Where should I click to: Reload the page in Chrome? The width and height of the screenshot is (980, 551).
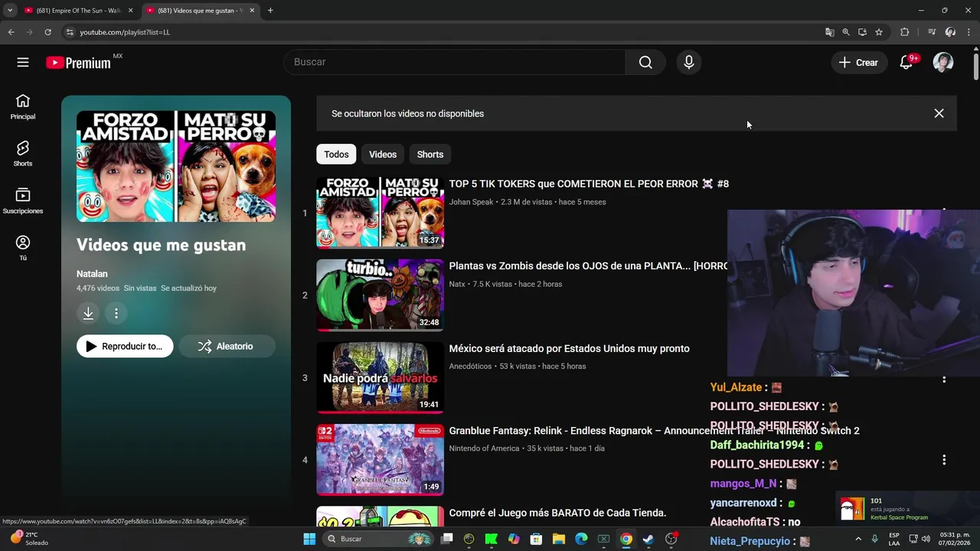47,32
